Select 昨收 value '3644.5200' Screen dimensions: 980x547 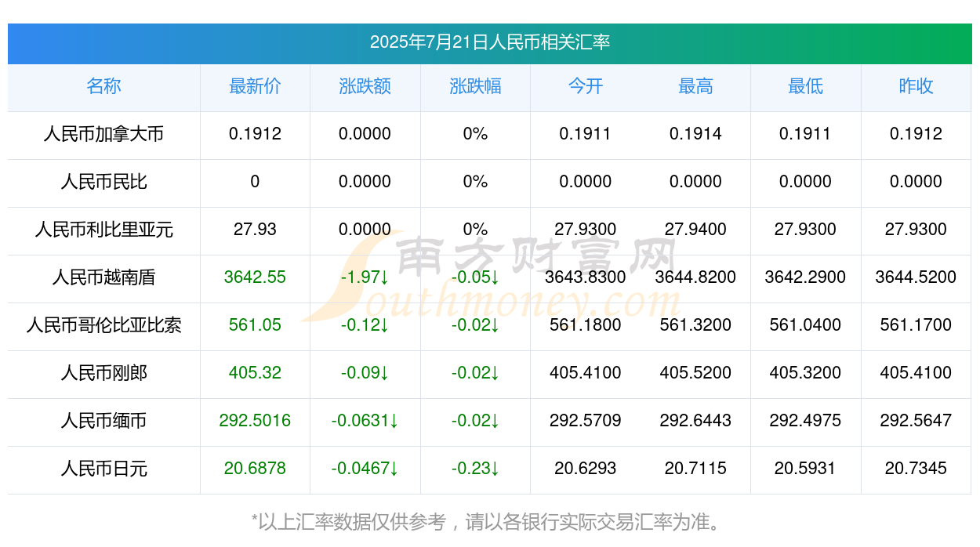tap(916, 277)
